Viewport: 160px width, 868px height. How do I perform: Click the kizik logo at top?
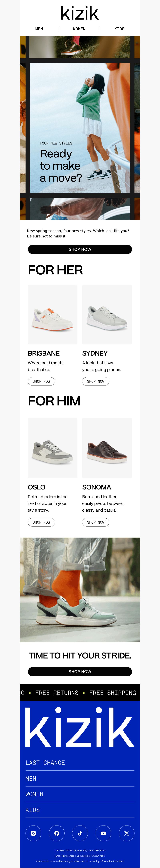click(80, 13)
